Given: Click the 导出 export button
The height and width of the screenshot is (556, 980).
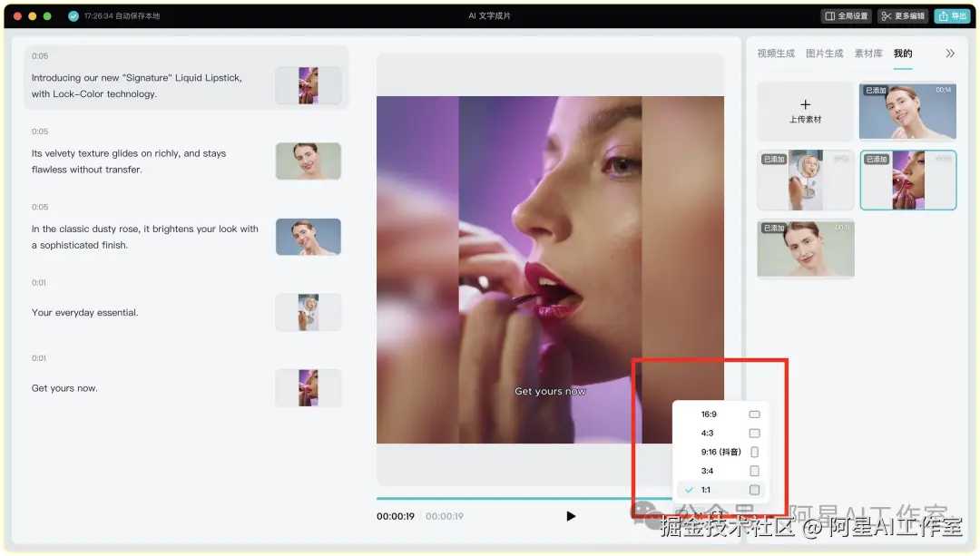Looking at the screenshot, I should (953, 16).
